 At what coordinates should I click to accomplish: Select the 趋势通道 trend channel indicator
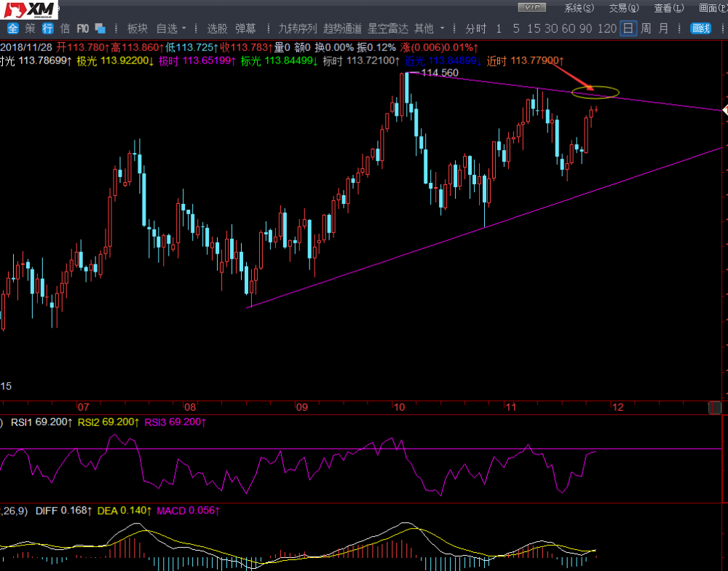[x=342, y=29]
